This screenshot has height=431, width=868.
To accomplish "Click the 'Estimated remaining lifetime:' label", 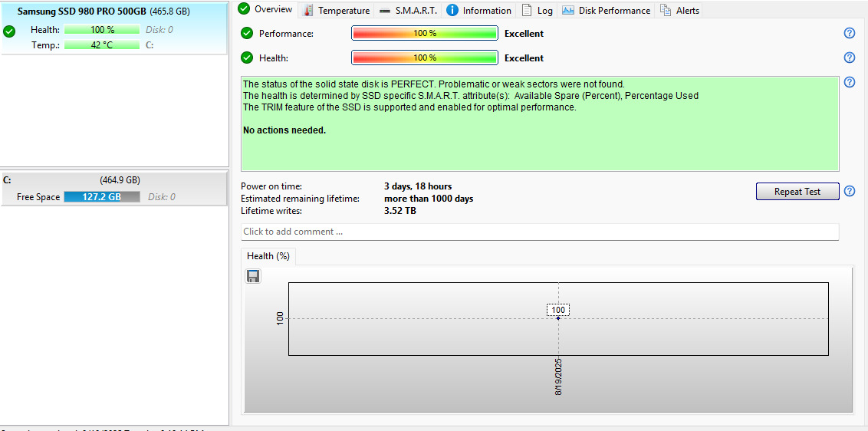I will (301, 199).
